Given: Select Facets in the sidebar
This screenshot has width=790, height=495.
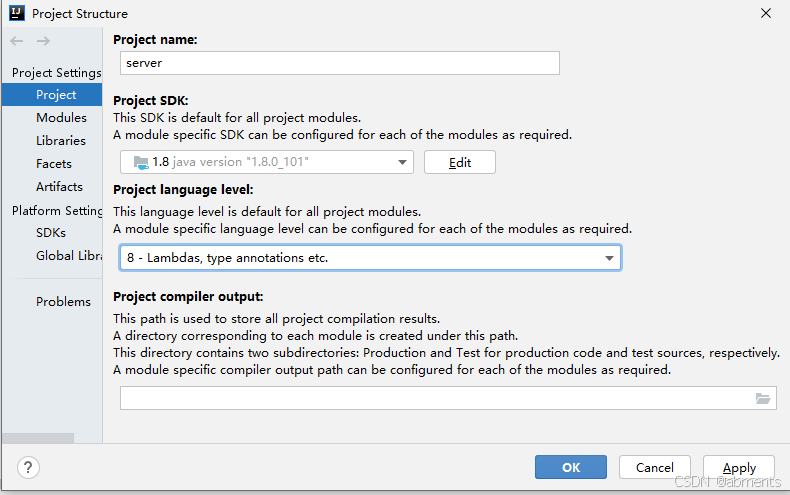Looking at the screenshot, I should tap(54, 164).
